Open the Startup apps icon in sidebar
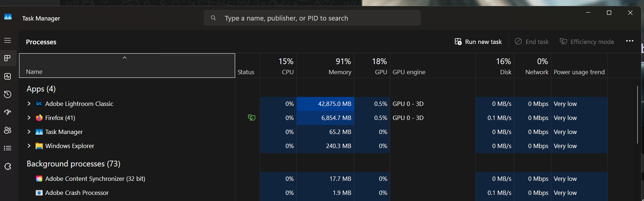This screenshot has width=644, height=201. (8, 112)
